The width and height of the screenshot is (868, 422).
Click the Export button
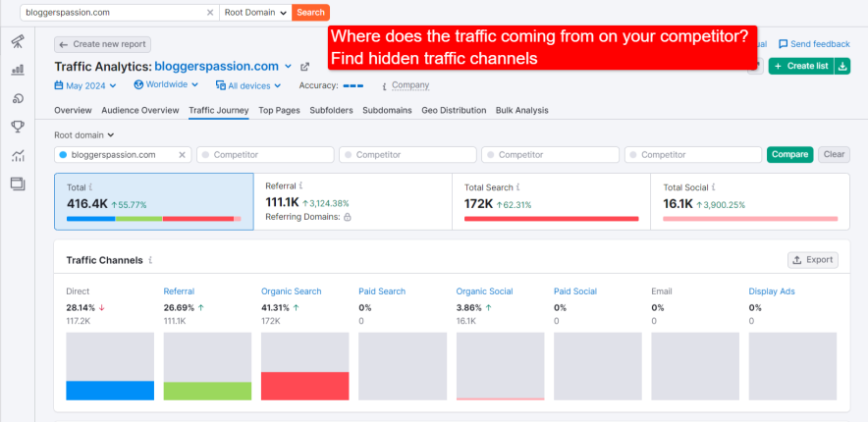tap(812, 260)
